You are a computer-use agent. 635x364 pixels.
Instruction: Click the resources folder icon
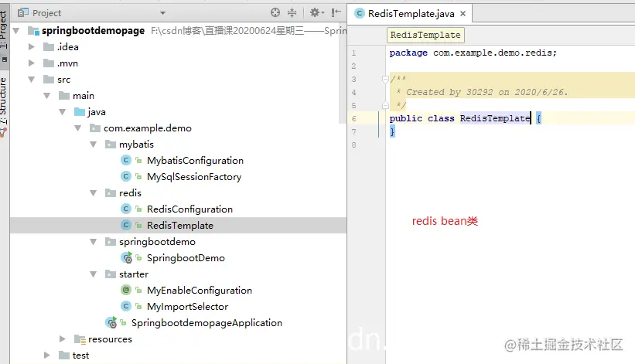pyautogui.click(x=80, y=339)
